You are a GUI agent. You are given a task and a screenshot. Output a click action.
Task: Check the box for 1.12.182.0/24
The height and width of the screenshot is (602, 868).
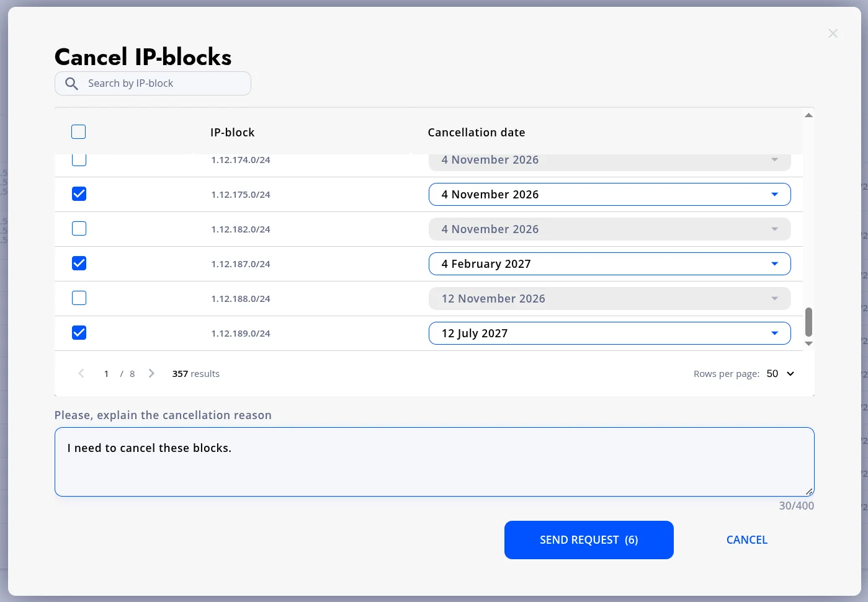point(79,229)
